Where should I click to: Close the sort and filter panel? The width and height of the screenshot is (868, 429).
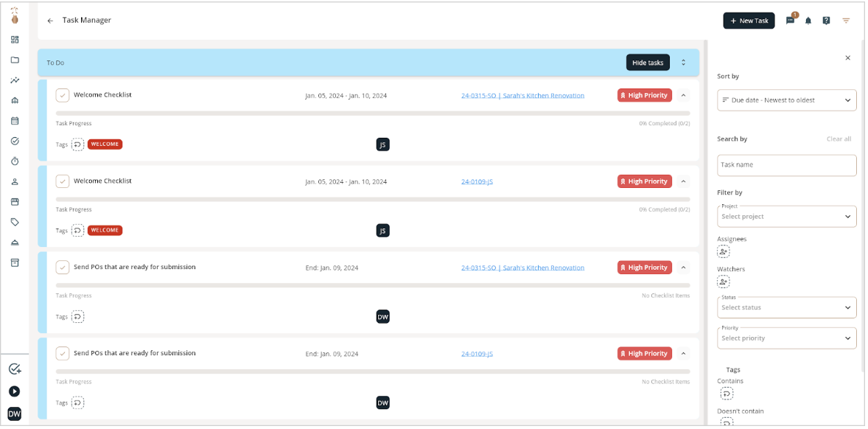(x=847, y=57)
